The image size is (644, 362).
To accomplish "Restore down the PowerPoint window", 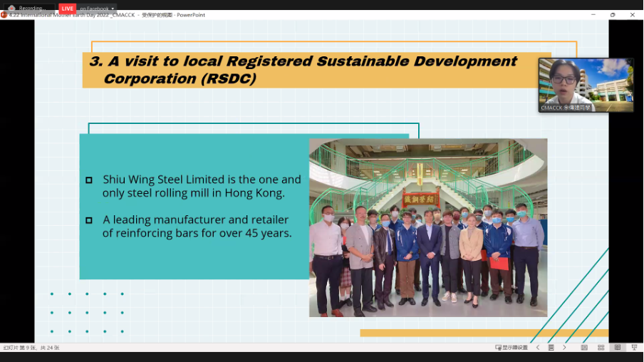I will click(x=613, y=15).
